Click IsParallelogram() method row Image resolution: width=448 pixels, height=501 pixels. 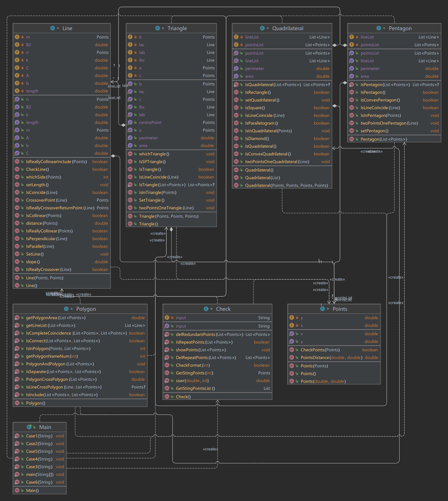pyautogui.click(x=282, y=123)
